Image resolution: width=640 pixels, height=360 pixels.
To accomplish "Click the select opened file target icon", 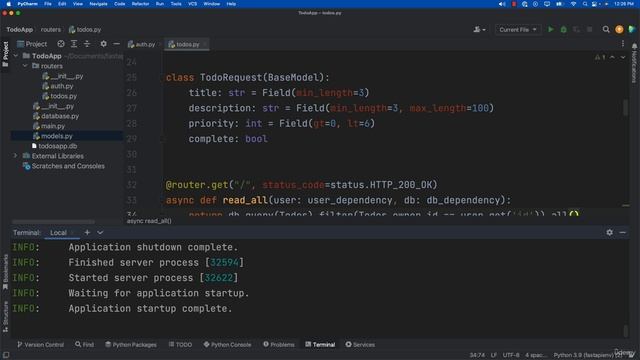I will (x=61, y=44).
